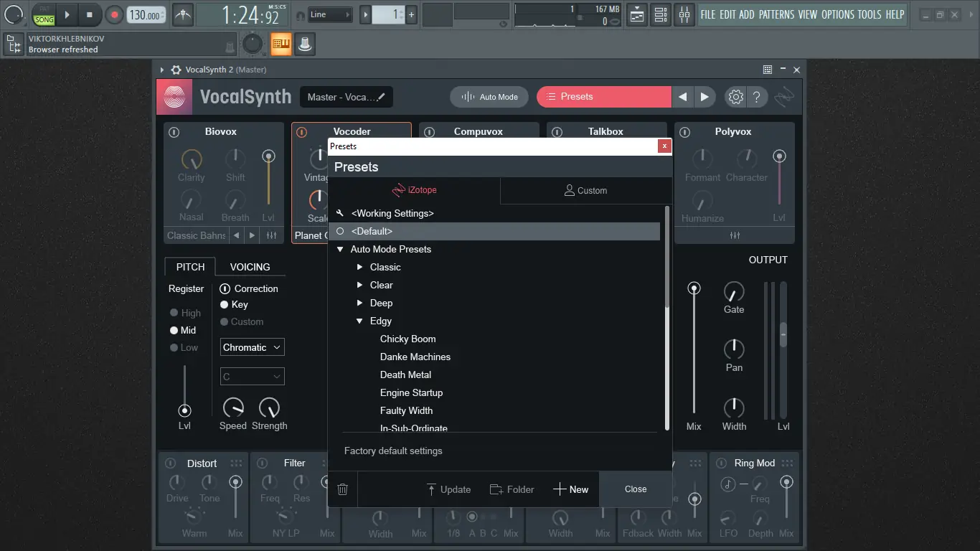Click the Auto Mode button
980x551 pixels.
pos(489,97)
